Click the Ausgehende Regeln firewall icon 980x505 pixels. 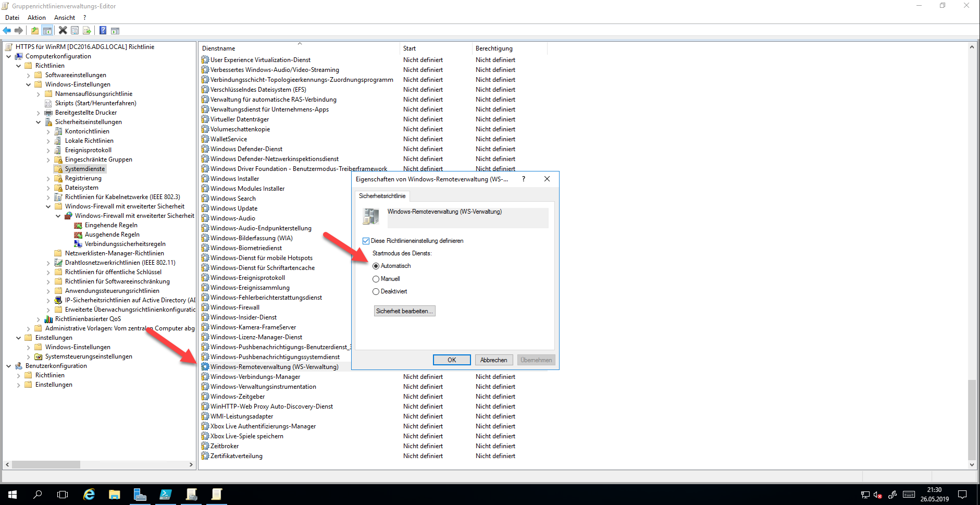pyautogui.click(x=78, y=235)
